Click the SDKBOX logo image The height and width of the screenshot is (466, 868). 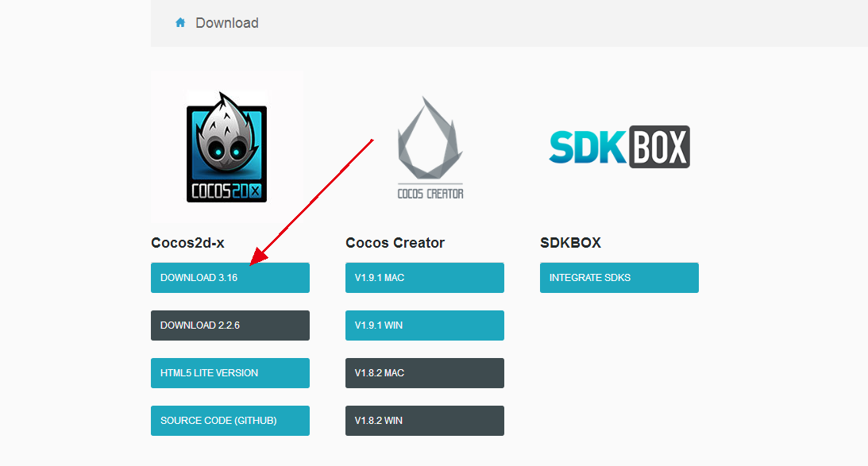pos(619,147)
